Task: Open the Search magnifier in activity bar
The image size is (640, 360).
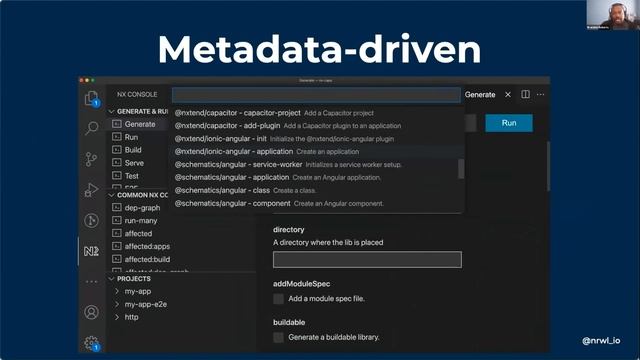Action: [92, 128]
